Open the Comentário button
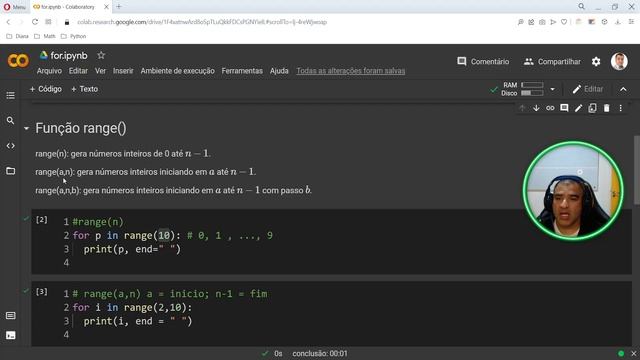Viewport: 640px width, 360px height. pos(483,62)
